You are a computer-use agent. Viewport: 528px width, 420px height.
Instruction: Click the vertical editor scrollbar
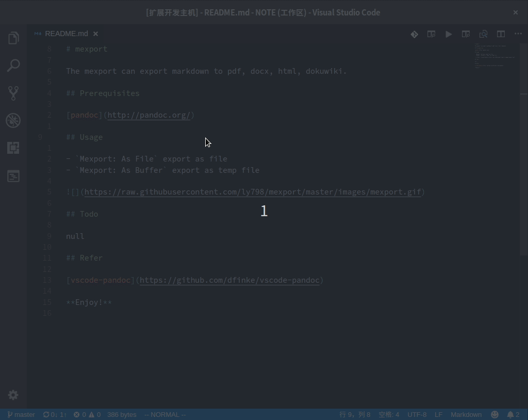point(524,149)
